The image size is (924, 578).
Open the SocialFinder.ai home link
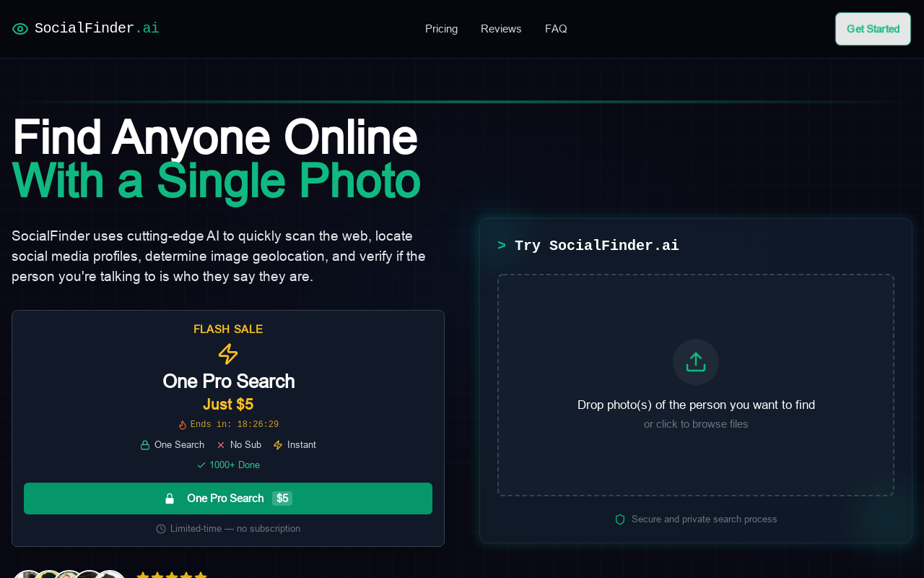86,29
